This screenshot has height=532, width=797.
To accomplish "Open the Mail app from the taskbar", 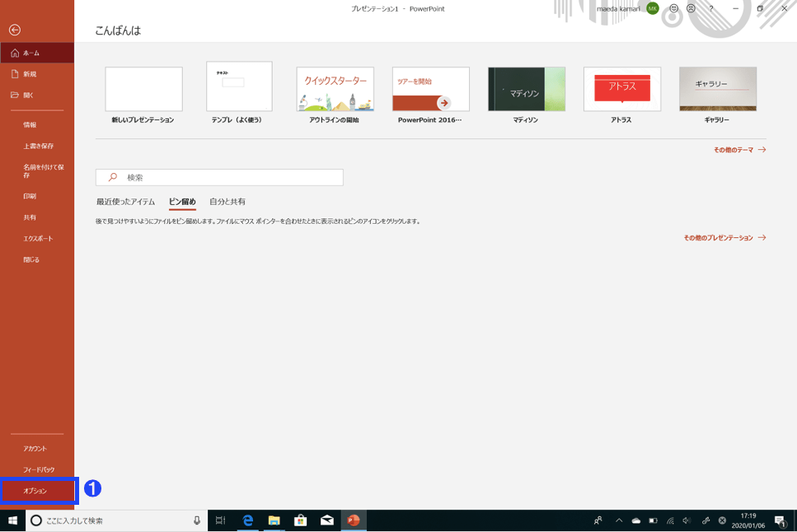I will [327, 520].
